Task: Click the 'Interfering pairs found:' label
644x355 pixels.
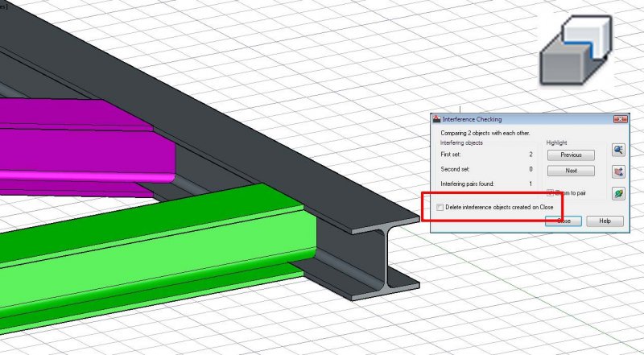Action: coord(468,184)
